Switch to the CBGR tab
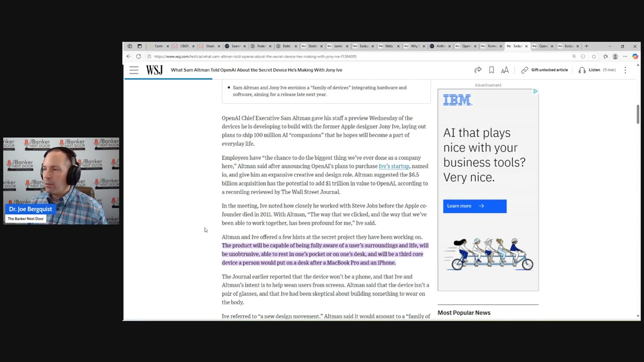The height and width of the screenshot is (362, 644). (x=184, y=46)
